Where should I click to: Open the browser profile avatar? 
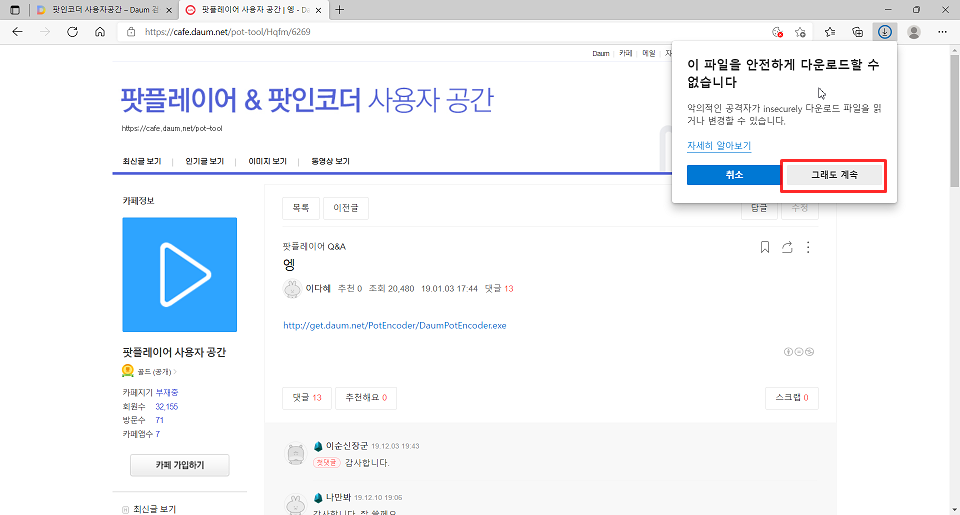[x=914, y=32]
